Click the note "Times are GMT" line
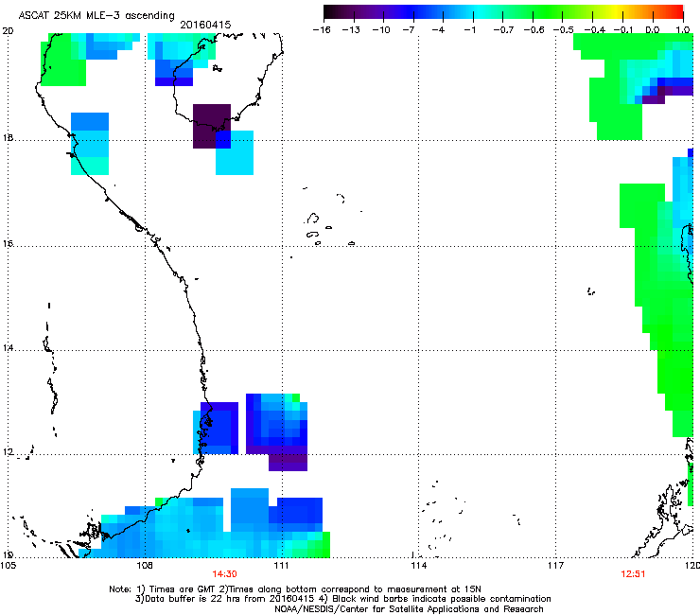This screenshot has height=615, width=700. click(x=295, y=589)
